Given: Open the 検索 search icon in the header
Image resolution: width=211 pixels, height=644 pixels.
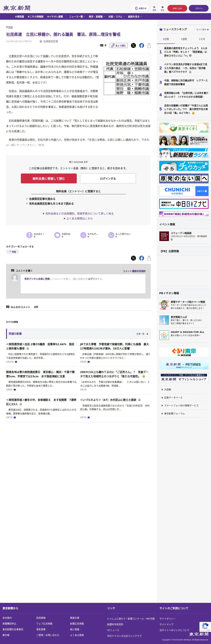Looking at the screenshot, I should pos(154,8).
